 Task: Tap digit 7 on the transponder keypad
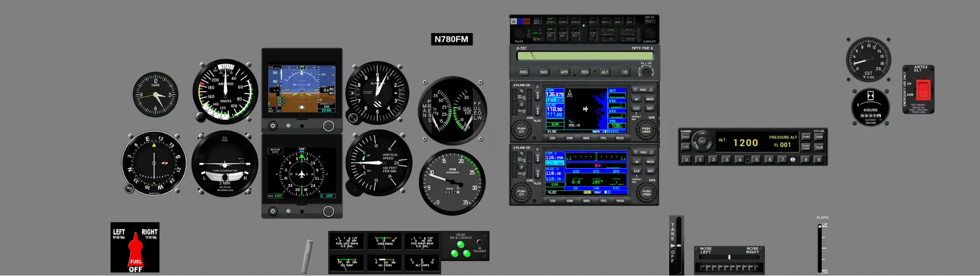[x=782, y=159]
